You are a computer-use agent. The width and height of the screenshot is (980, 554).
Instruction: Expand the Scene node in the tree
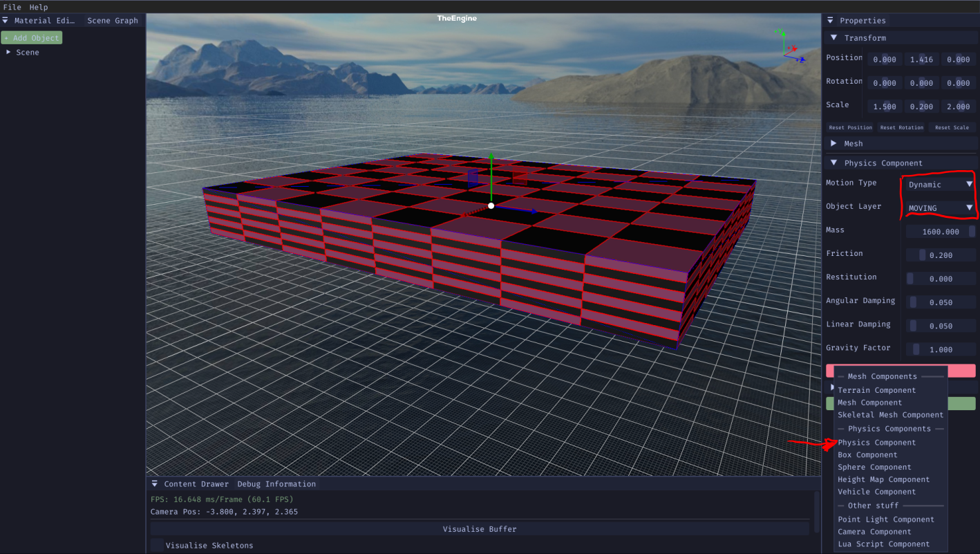(x=8, y=53)
